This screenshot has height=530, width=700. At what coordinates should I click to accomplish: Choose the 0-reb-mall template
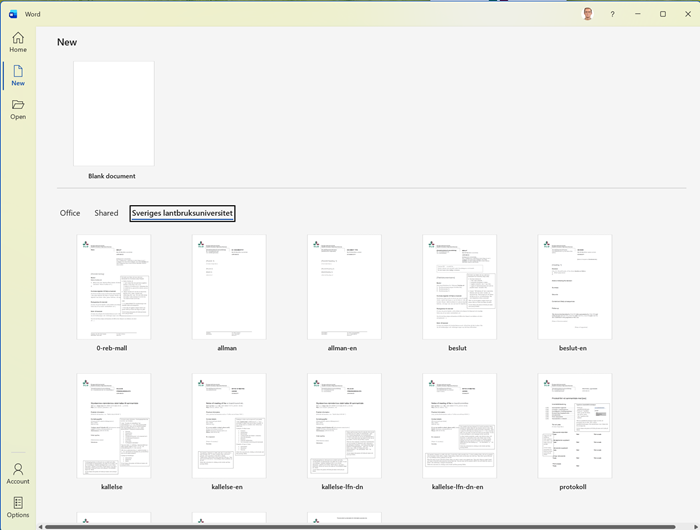[113, 287]
